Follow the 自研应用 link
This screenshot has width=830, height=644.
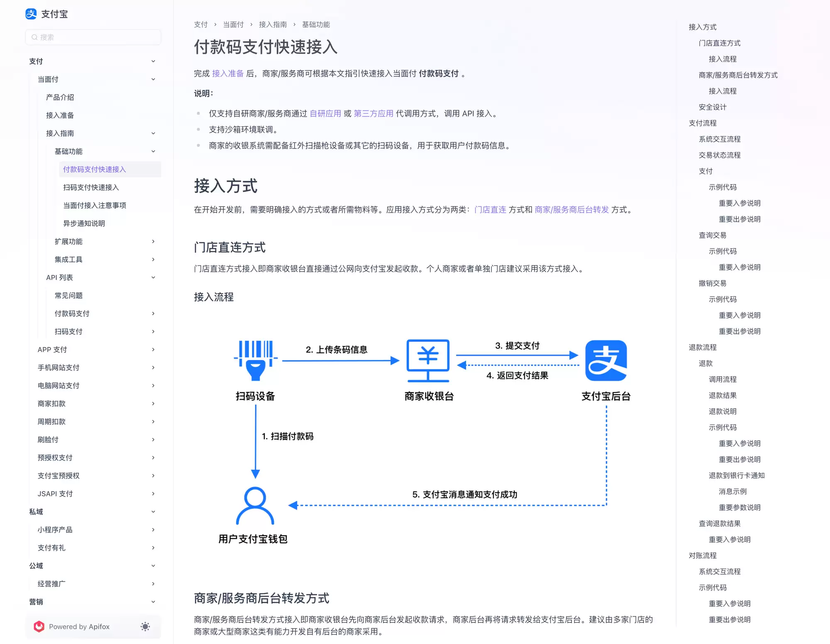[325, 114]
